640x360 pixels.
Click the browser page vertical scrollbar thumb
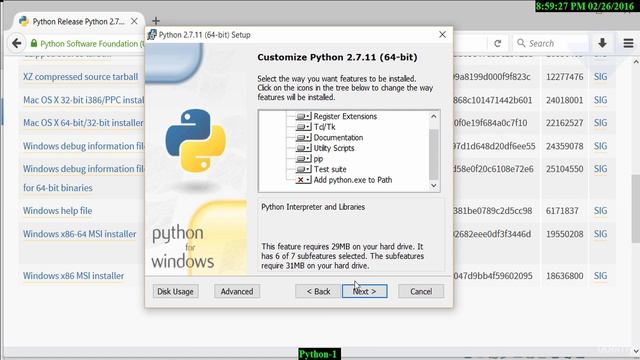click(636, 209)
